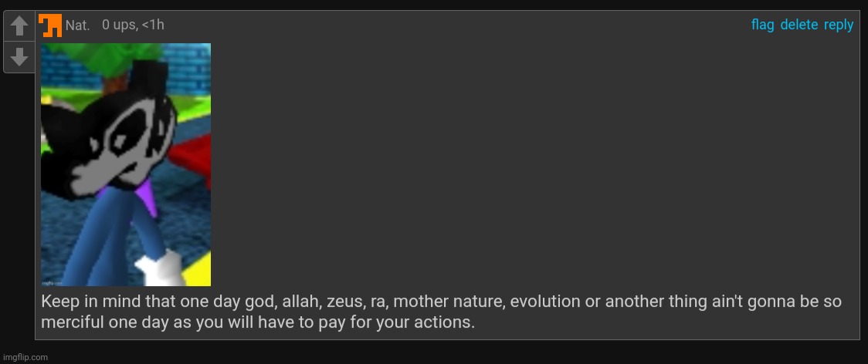The height and width of the screenshot is (364, 868).
Task: Reply to Nat.'s comment
Action: point(838,25)
